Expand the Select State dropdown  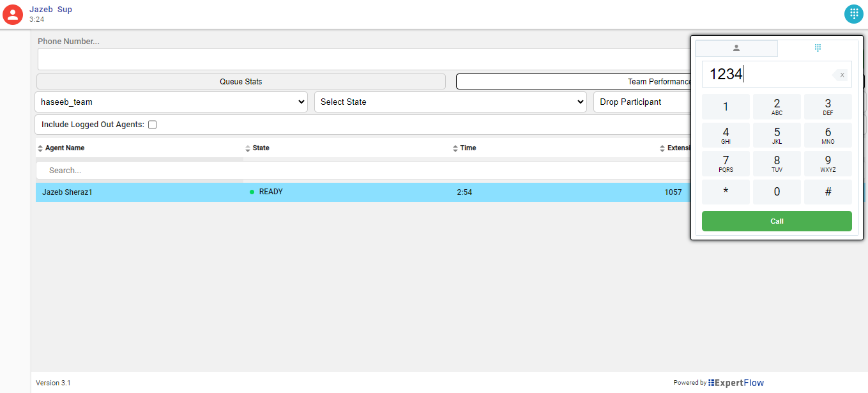tap(450, 102)
